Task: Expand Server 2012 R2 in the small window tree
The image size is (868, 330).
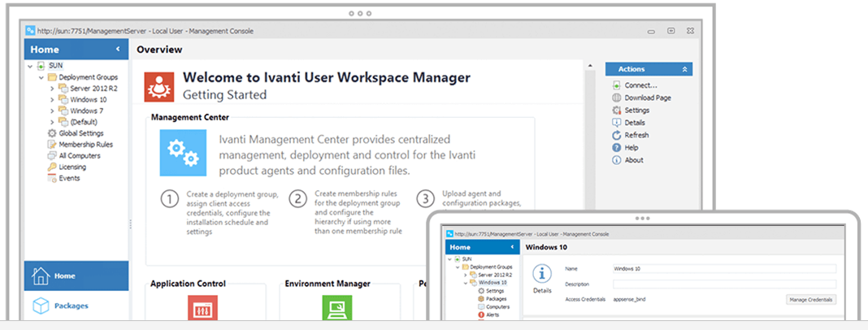Action: click(x=466, y=275)
